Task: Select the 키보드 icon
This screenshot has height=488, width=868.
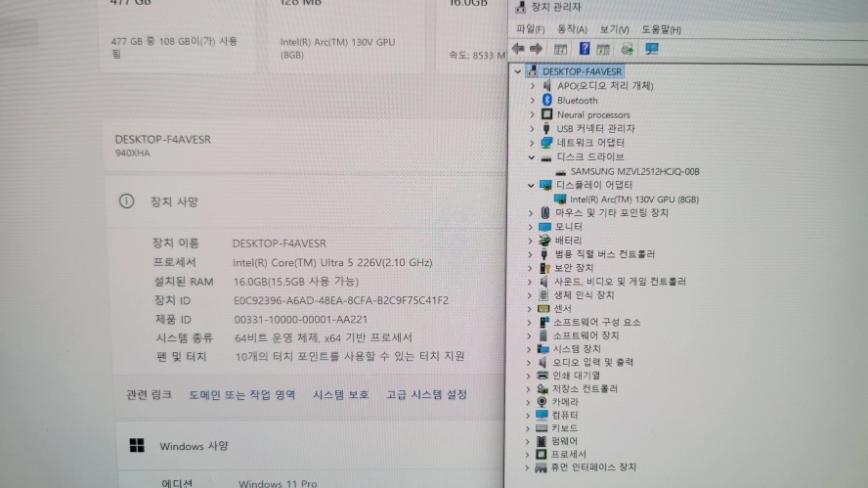Action: click(x=542, y=428)
